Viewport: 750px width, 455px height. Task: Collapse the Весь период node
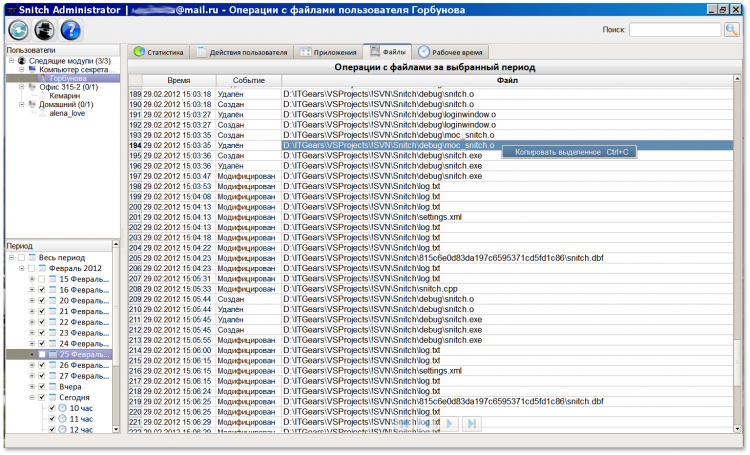tap(11, 257)
